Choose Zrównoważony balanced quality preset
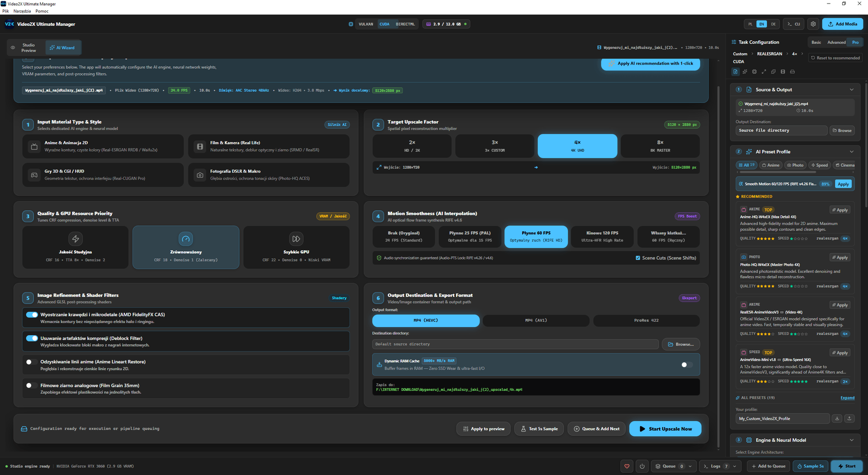This screenshot has width=868, height=475. [x=186, y=247]
